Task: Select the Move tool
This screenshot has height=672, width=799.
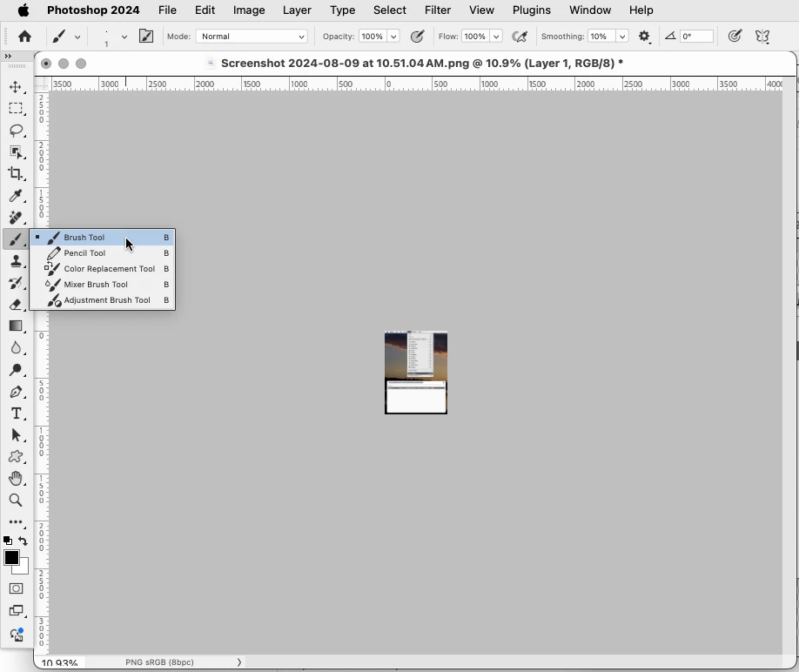Action: coord(16,86)
